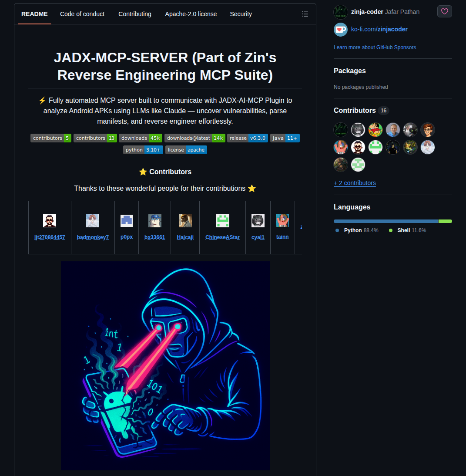Click sidebar contributor avatar with Patrick Star
The width and height of the screenshot is (466, 476).
point(341,147)
